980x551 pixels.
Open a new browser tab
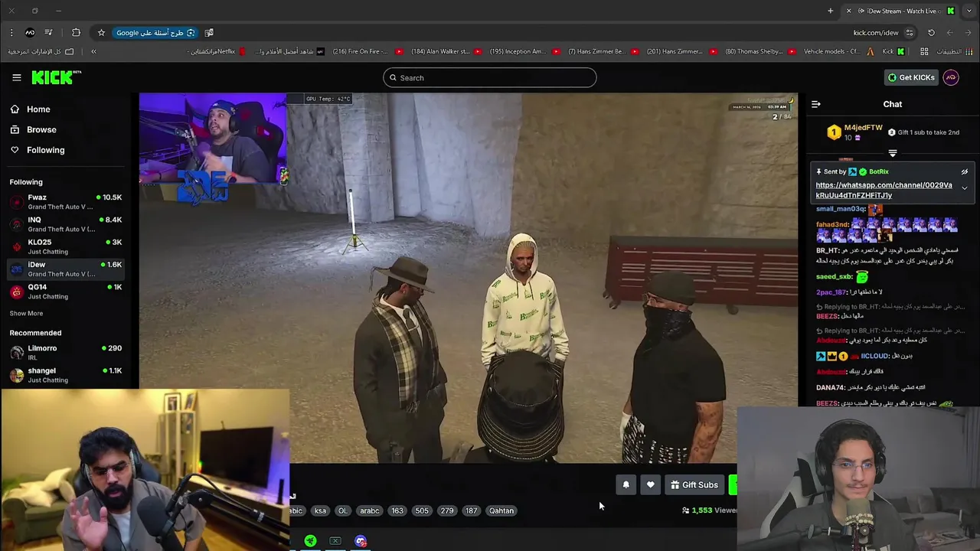830,11
